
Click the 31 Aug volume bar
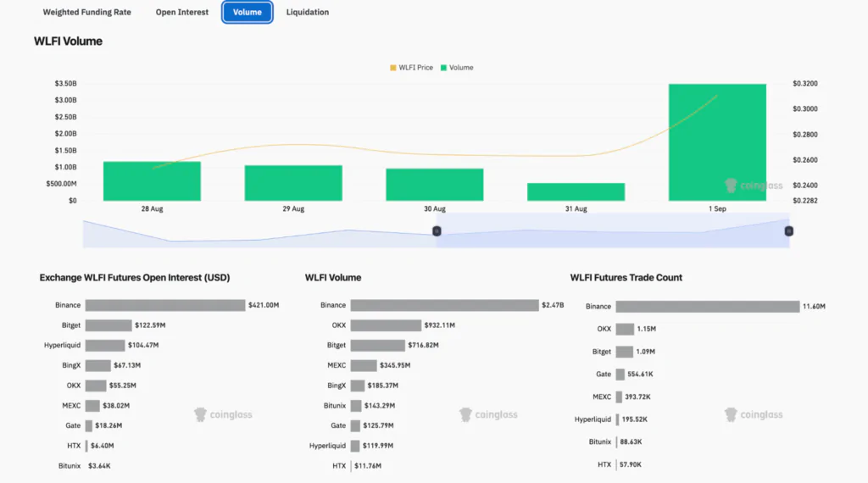pos(576,192)
